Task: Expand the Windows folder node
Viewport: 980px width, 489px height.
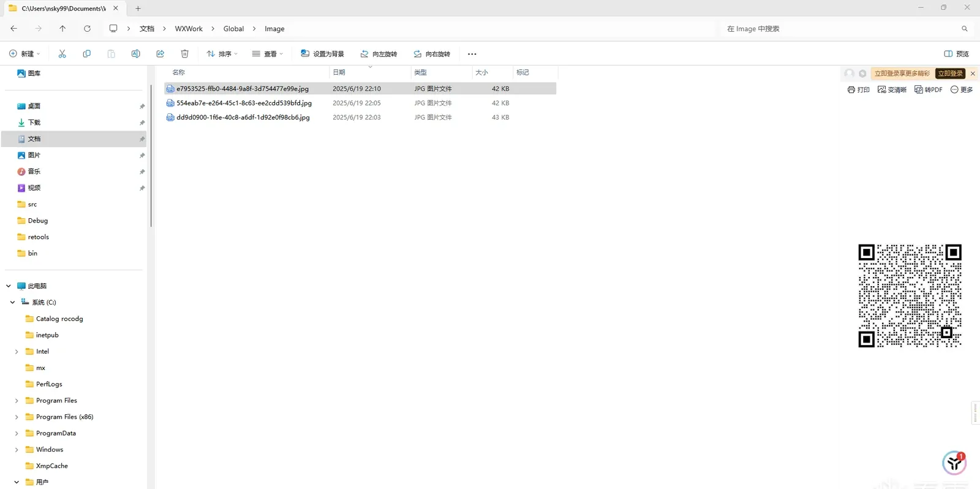Action: point(17,450)
